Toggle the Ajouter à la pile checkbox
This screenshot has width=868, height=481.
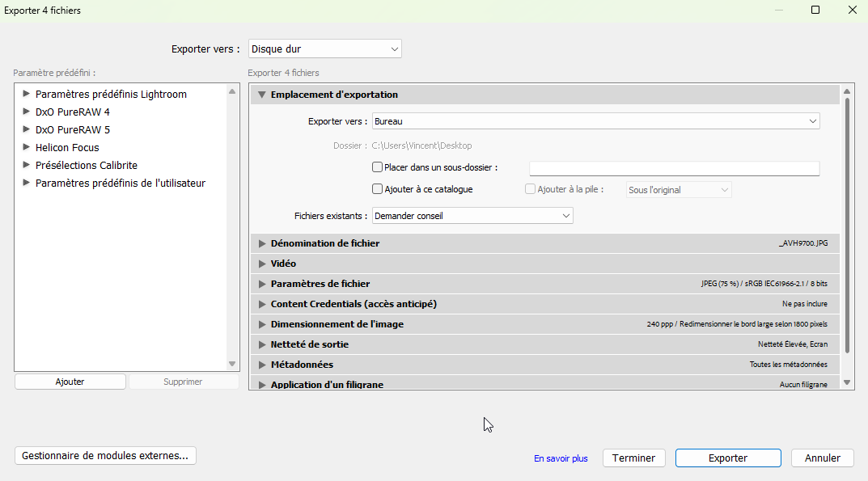point(531,188)
